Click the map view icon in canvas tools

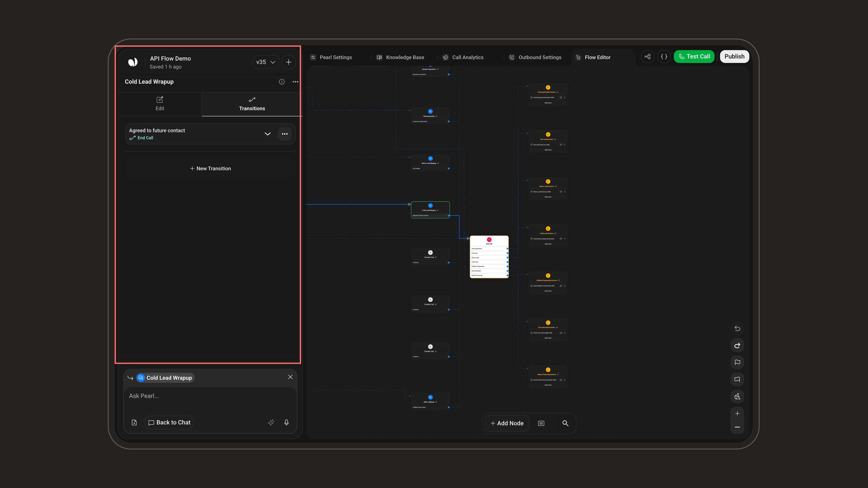point(737,380)
